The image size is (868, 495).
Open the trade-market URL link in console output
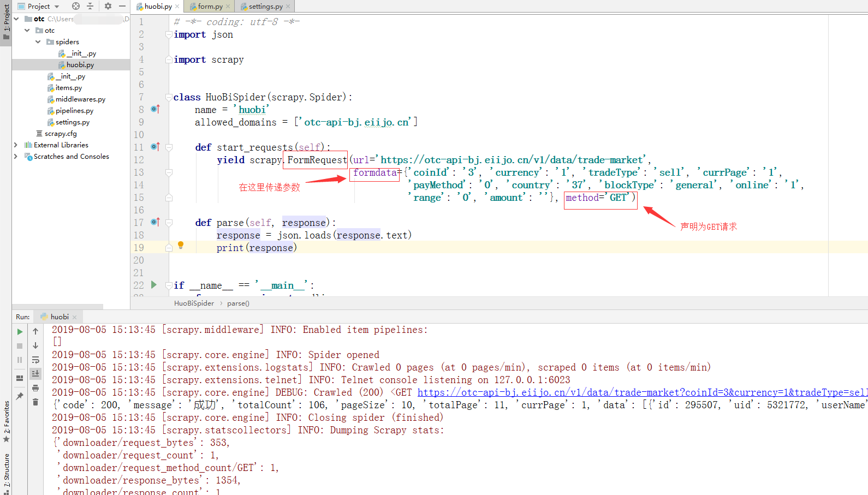(641, 392)
